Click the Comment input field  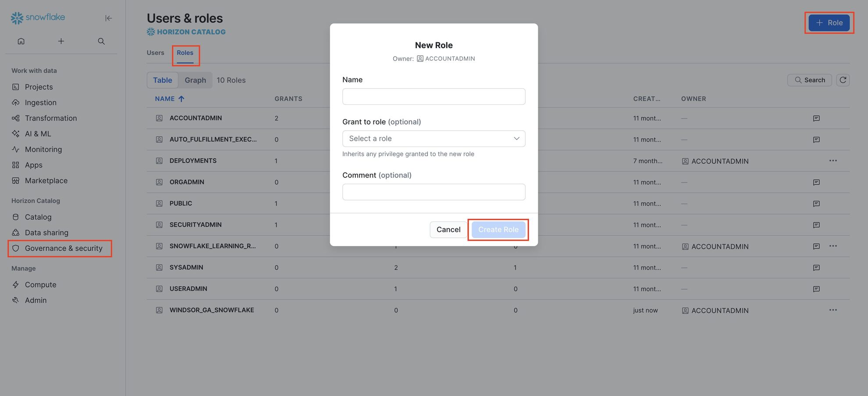pos(434,192)
